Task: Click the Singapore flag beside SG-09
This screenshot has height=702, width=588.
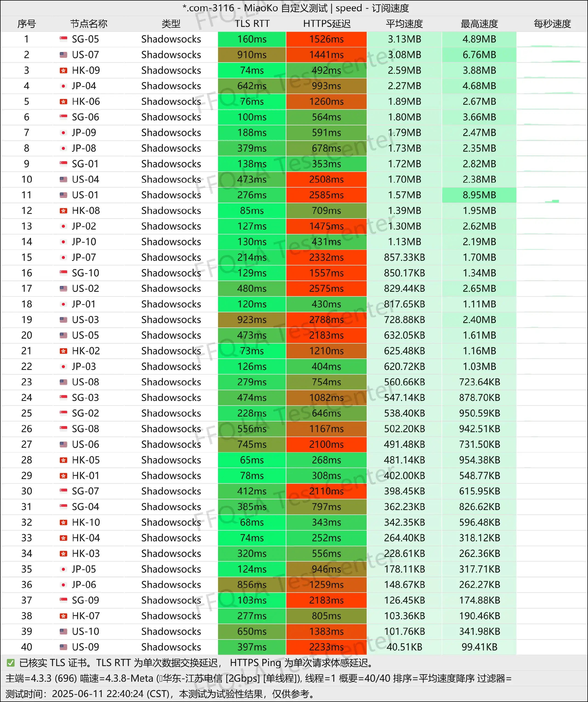Action: [x=64, y=600]
